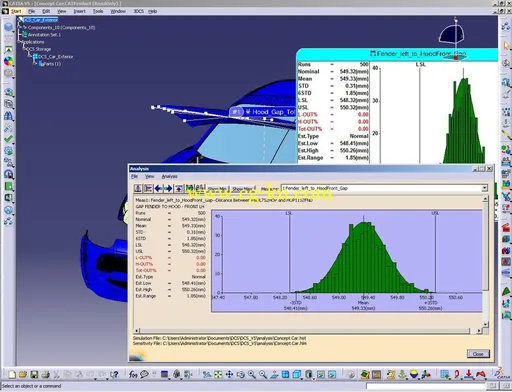Click the Show Min button
Image resolution: width=512 pixels, height=392 pixels.
coord(217,189)
